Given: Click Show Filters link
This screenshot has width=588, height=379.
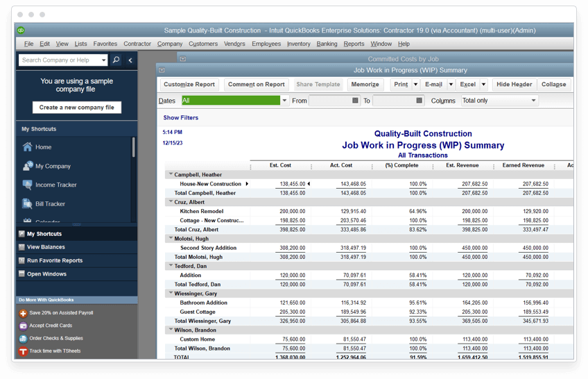Looking at the screenshot, I should tap(180, 117).
